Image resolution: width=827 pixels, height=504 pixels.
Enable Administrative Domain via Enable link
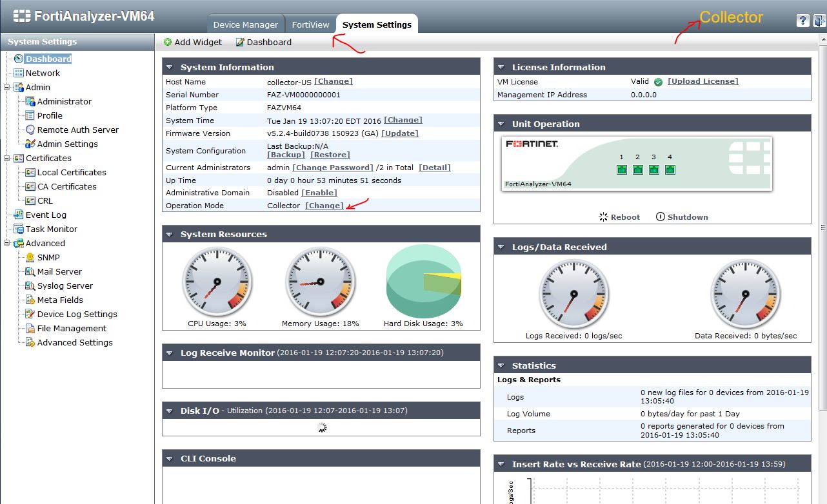coord(319,193)
